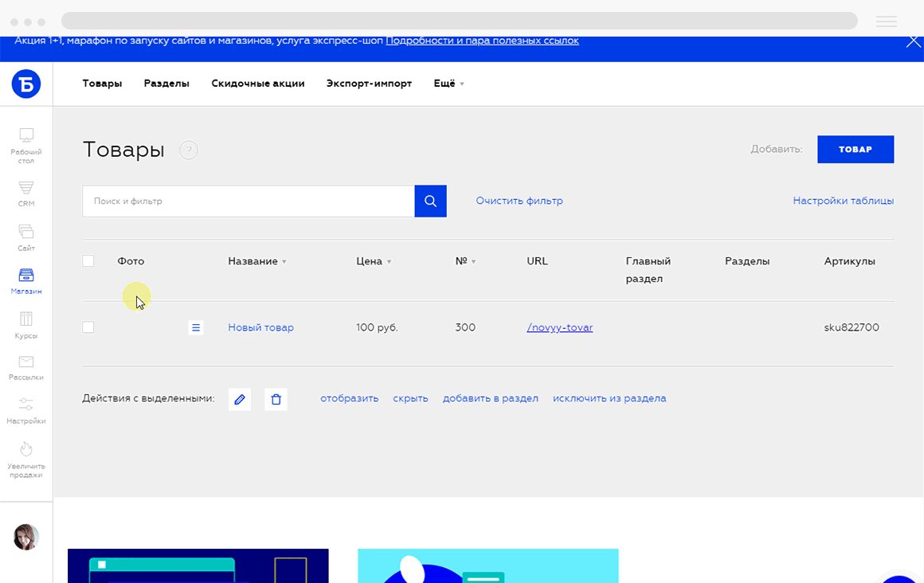
Task: Open the CRM sidebar section
Action: click(26, 194)
